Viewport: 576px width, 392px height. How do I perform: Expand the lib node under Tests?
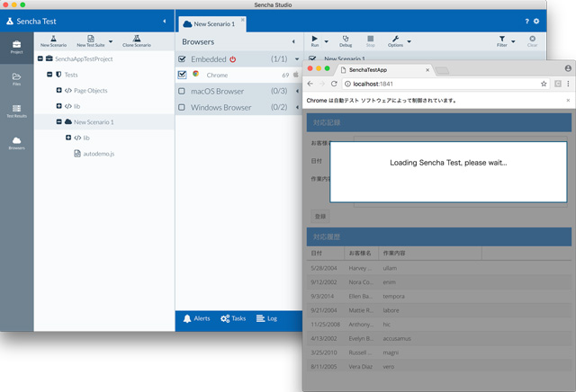click(58, 106)
